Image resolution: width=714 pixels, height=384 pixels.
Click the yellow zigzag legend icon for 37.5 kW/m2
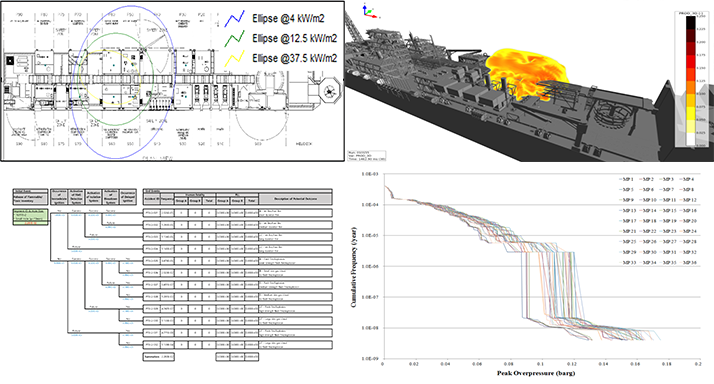(235, 58)
